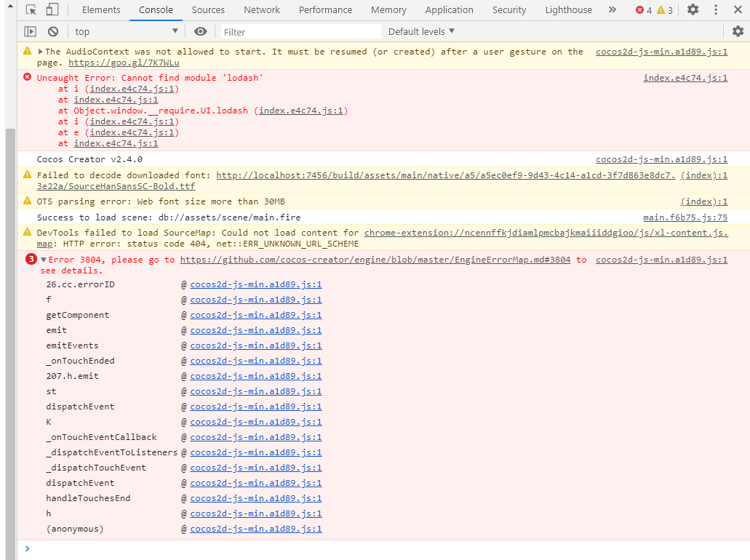Open DevTools settings gear in the top bar
Screen dimensions: 750x560
[x=693, y=9]
